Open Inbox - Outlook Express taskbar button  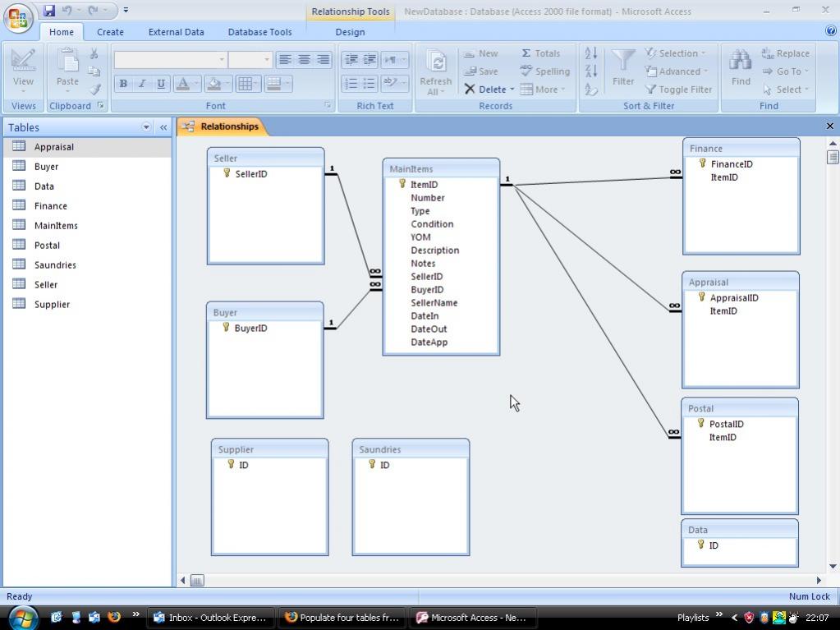(210, 618)
